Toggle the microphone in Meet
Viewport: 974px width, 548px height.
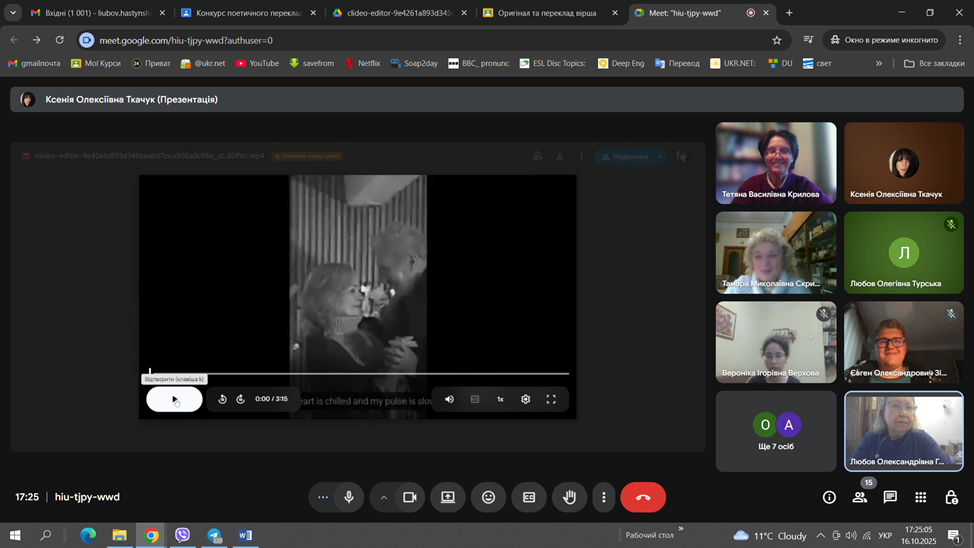coord(349,497)
